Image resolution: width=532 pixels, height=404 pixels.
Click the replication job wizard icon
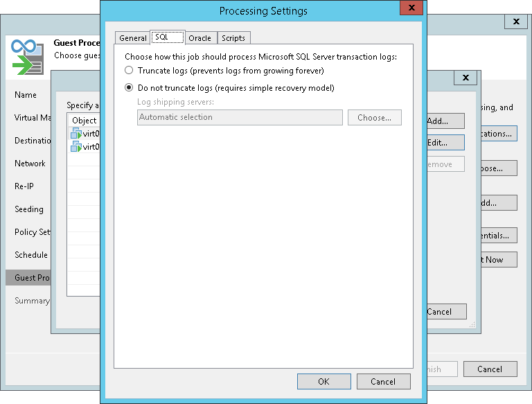pos(28,58)
